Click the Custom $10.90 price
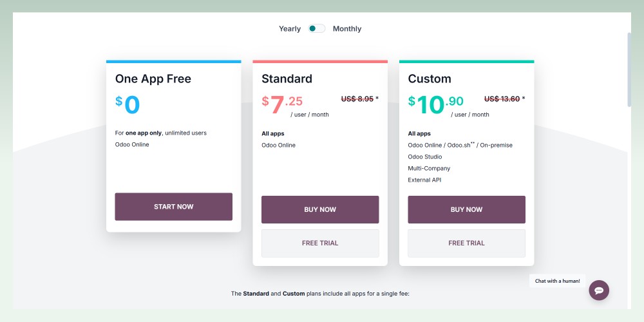Image resolution: width=644 pixels, height=322 pixels. click(x=436, y=104)
